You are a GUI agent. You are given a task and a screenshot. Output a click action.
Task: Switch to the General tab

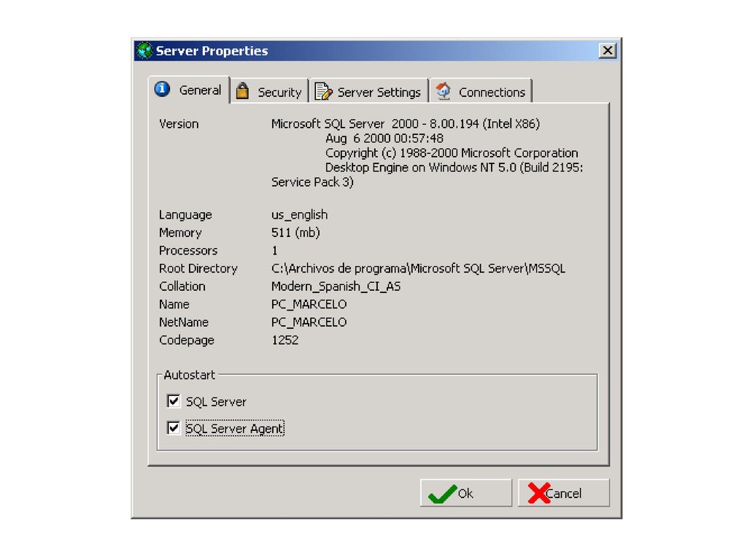pos(189,90)
